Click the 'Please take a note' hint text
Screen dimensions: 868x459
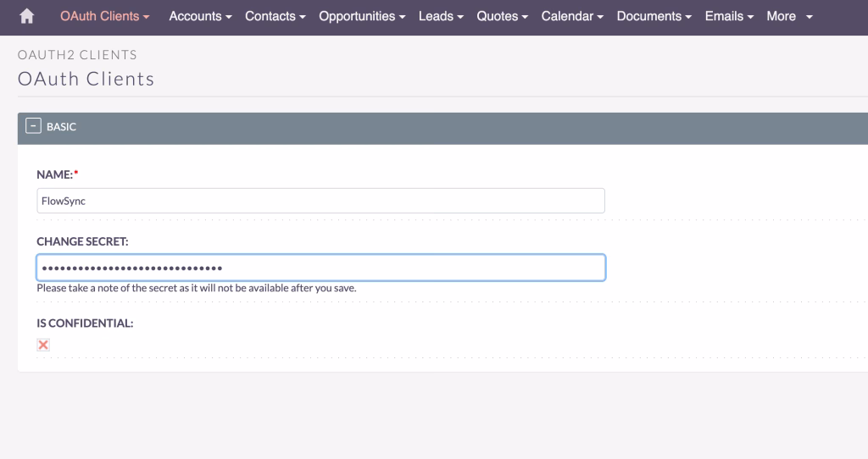coord(197,288)
